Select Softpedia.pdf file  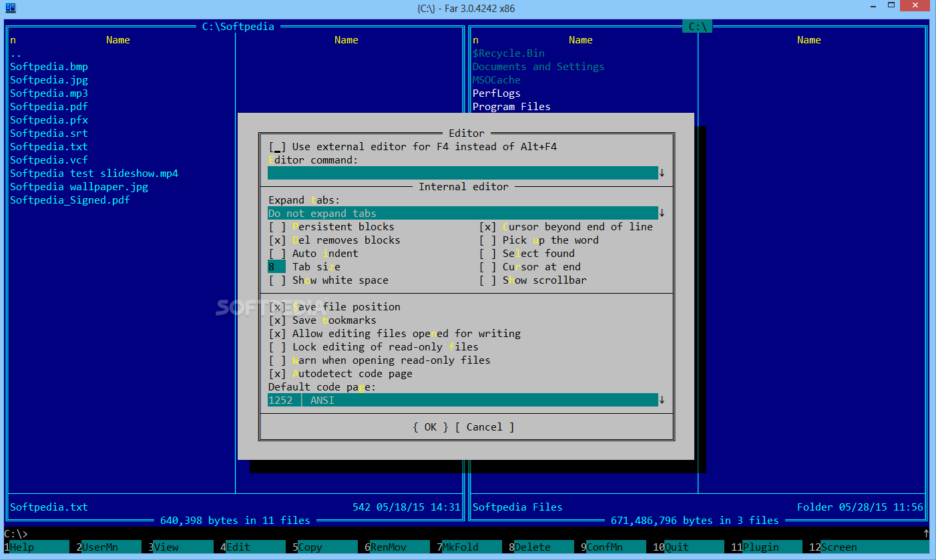(49, 107)
